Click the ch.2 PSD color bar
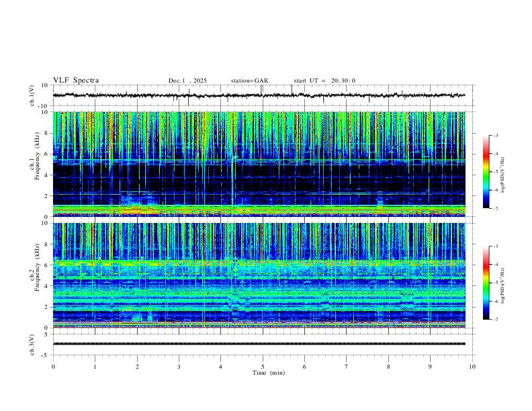The image size is (532, 411). coord(486,283)
